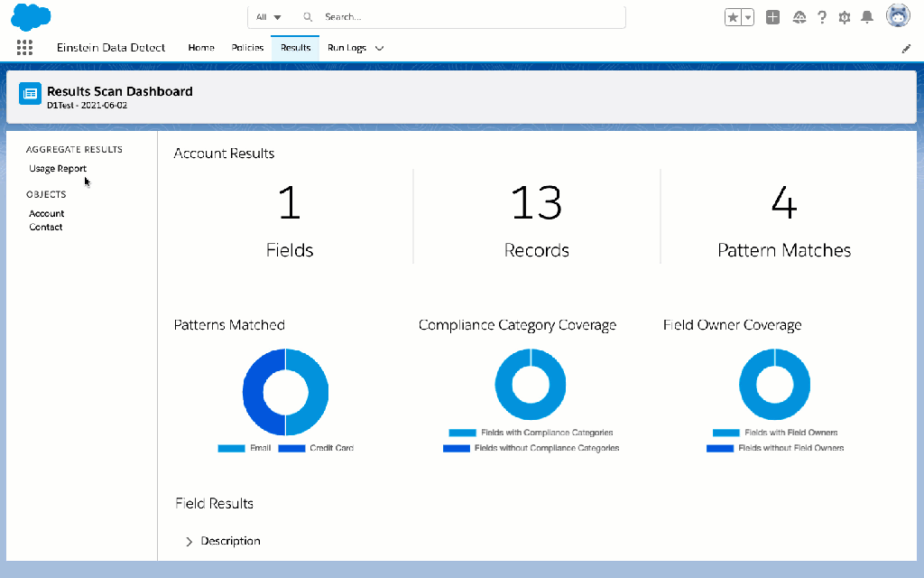Open the Notifications bell icon

coord(867,17)
